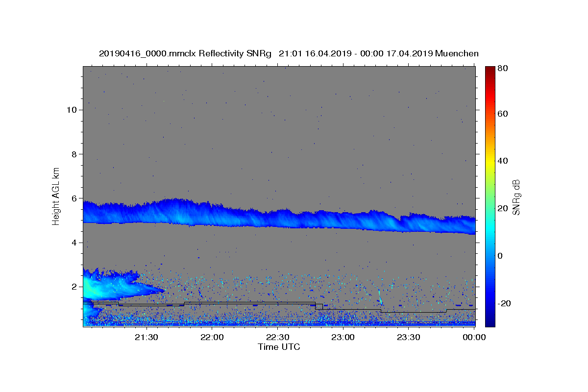Click the 22:30 time tick label

click(277, 337)
